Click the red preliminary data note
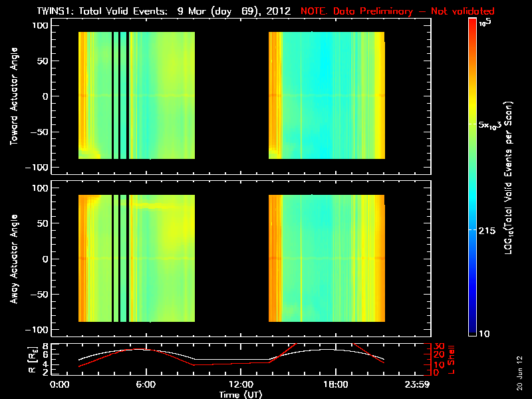This screenshot has width=532, height=399. click(397, 11)
